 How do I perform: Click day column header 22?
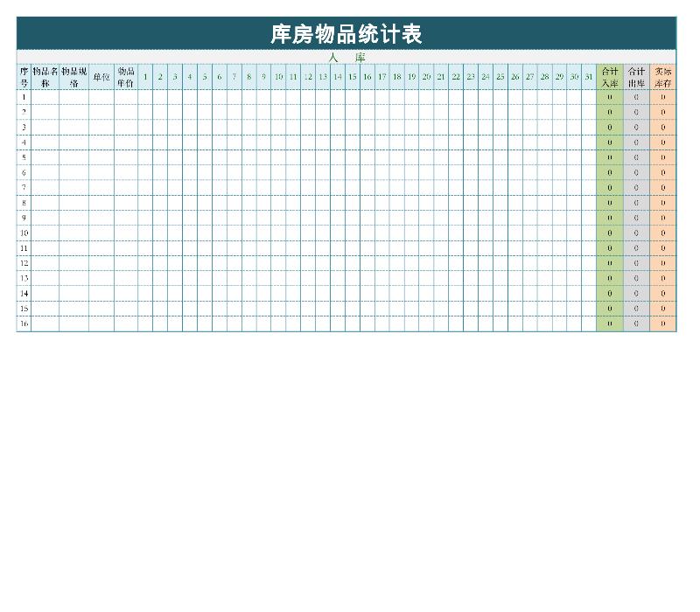456,77
